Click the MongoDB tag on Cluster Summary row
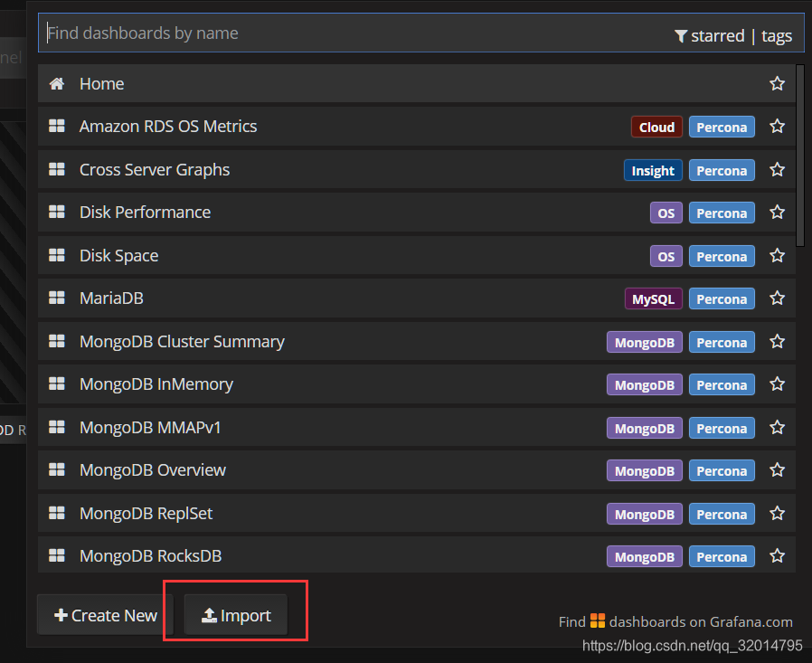812x663 pixels. coord(645,343)
